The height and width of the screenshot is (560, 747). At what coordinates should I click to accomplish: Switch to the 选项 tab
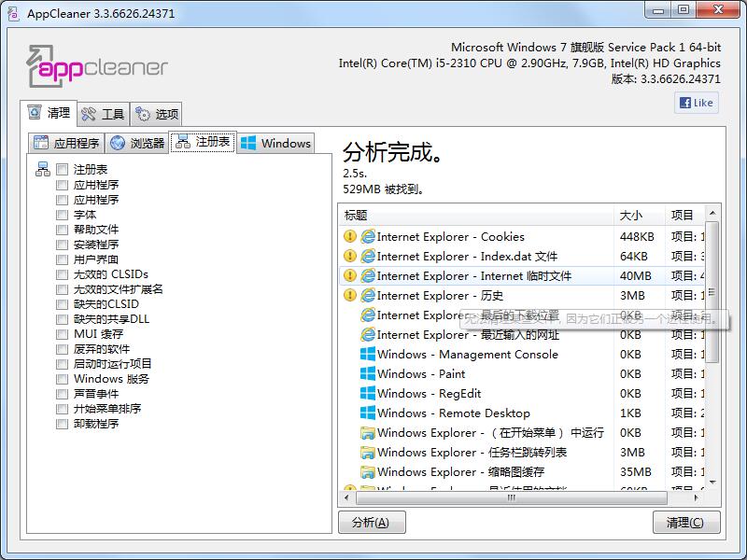[155, 113]
